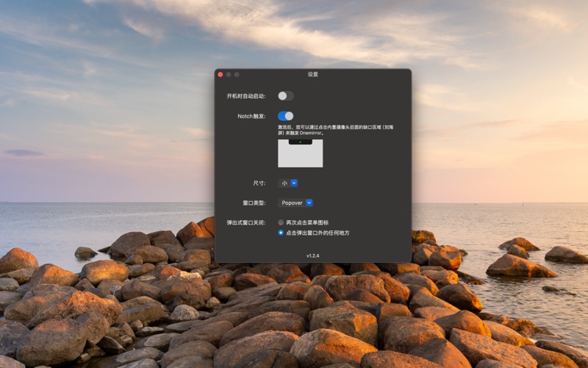588x368 pixels.
Task: Click the Notch 触发 label
Action: [251, 116]
